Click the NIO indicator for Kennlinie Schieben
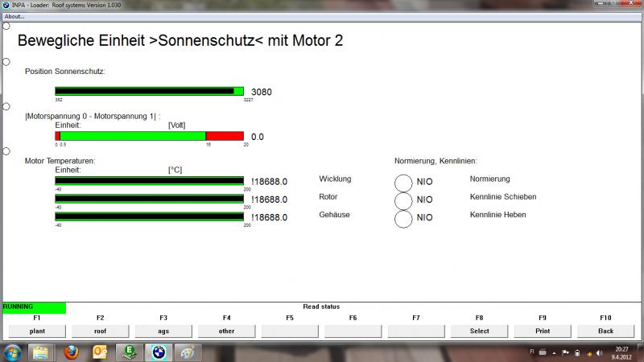This screenshot has width=644, height=362. pos(403,201)
